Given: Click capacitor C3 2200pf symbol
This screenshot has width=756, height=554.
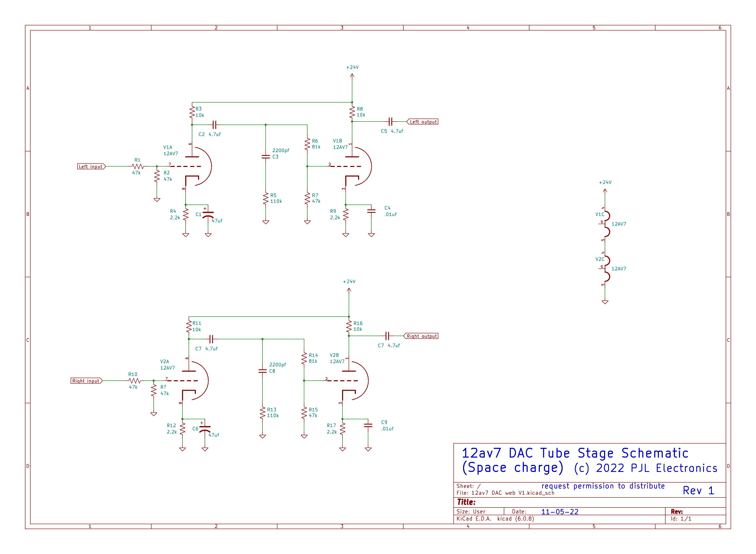Looking at the screenshot, I should [x=266, y=157].
